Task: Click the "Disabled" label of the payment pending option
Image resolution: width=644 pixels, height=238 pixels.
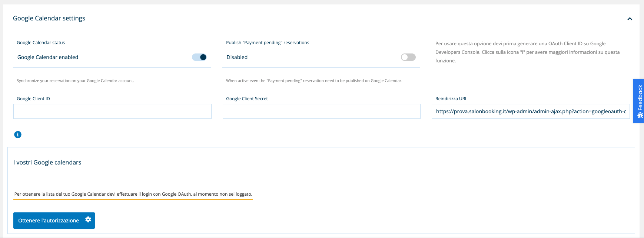Action: (237, 57)
